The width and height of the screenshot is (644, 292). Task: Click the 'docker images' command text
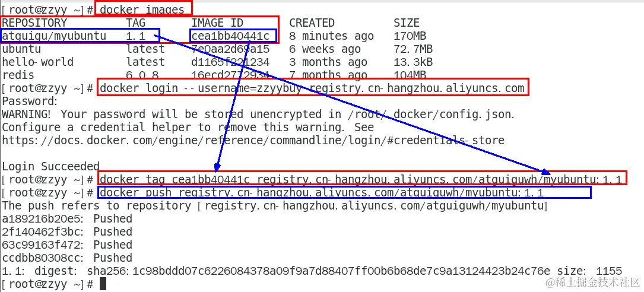pos(142,9)
